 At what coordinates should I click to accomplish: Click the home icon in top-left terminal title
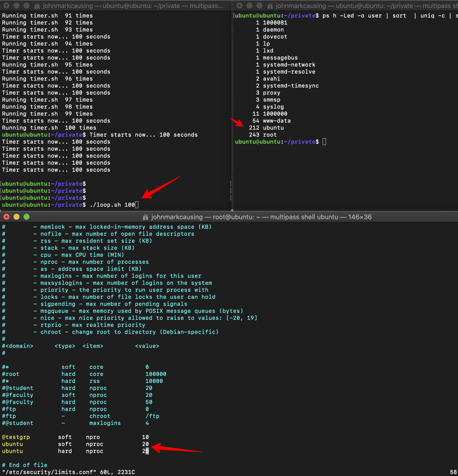coord(37,6)
